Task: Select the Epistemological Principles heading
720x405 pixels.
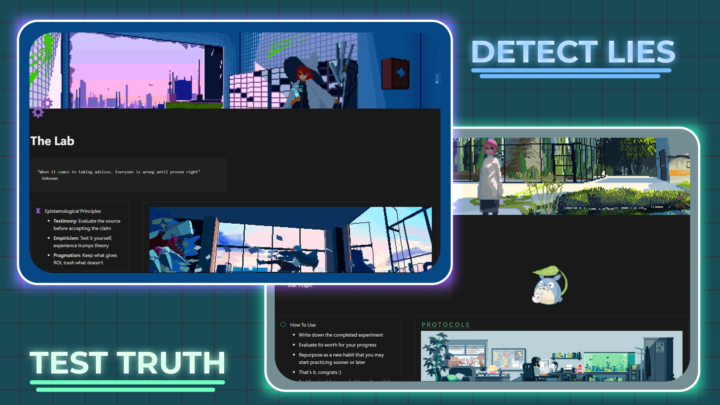Action: 73,211
